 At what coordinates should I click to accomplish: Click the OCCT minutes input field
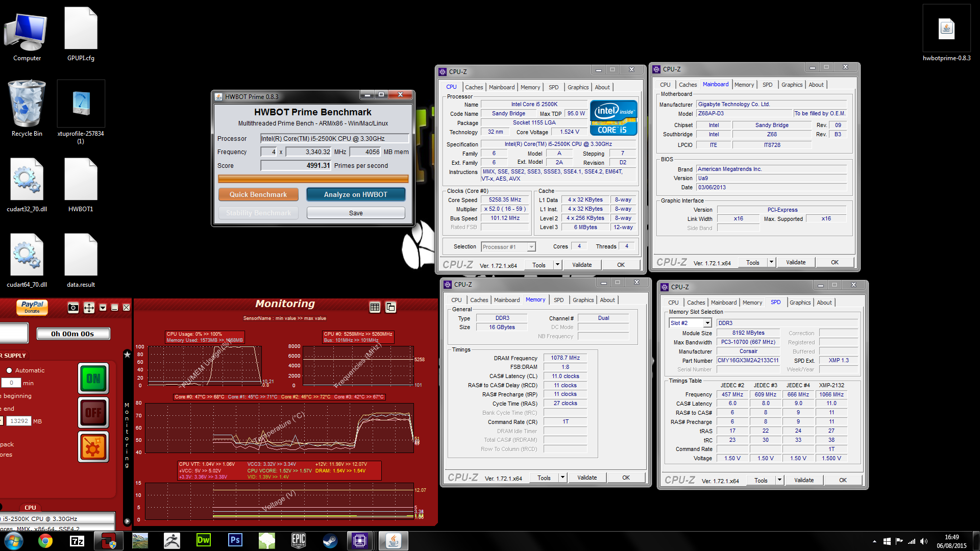[x=11, y=383]
